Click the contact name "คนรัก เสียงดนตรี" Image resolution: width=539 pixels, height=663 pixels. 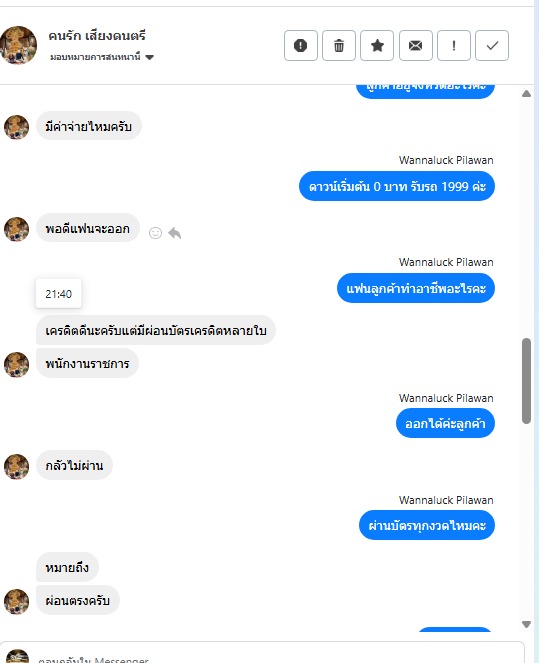click(x=97, y=36)
